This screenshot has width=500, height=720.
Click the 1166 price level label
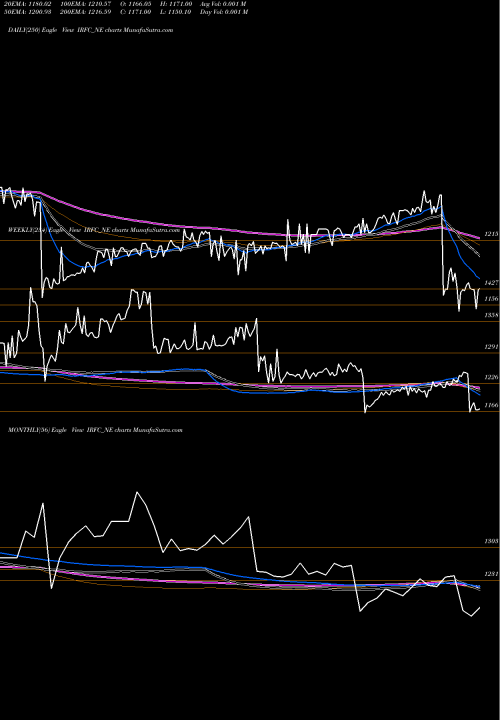click(x=491, y=405)
